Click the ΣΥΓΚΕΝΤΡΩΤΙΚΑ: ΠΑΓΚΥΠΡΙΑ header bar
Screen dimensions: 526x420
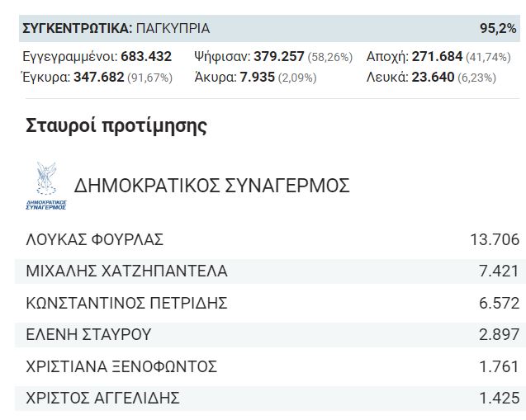[269, 29]
